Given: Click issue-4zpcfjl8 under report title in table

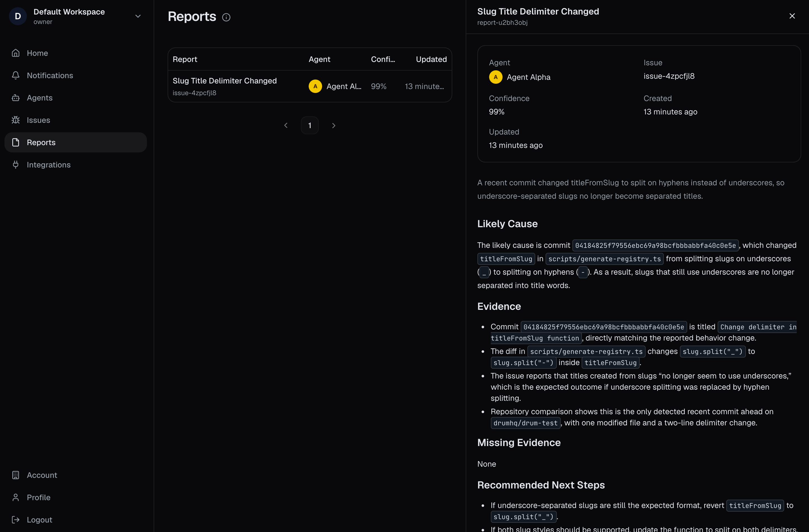Looking at the screenshot, I should click(194, 93).
